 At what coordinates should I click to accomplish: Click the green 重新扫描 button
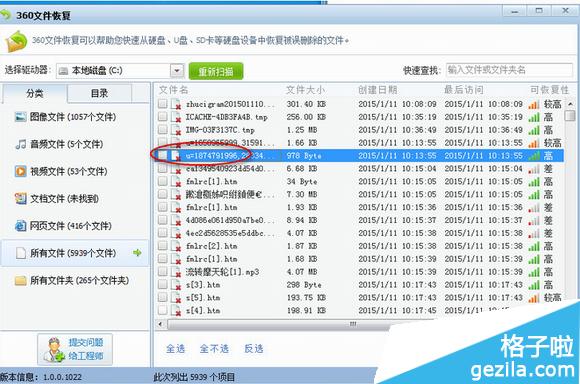(216, 71)
